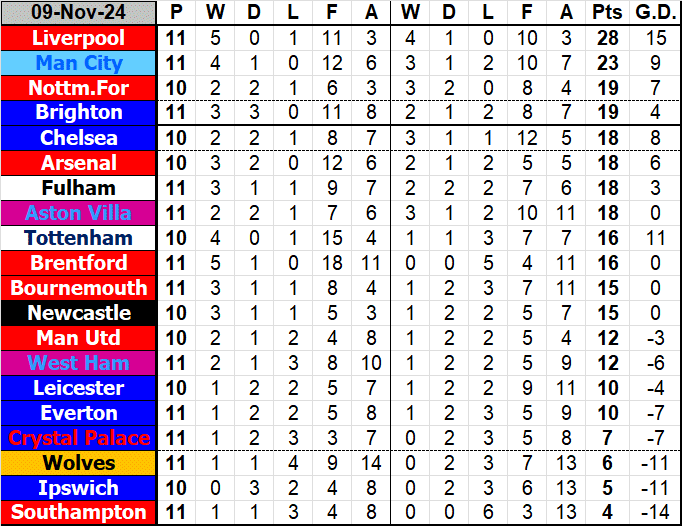Select the Wolves team cell

(x=79, y=463)
